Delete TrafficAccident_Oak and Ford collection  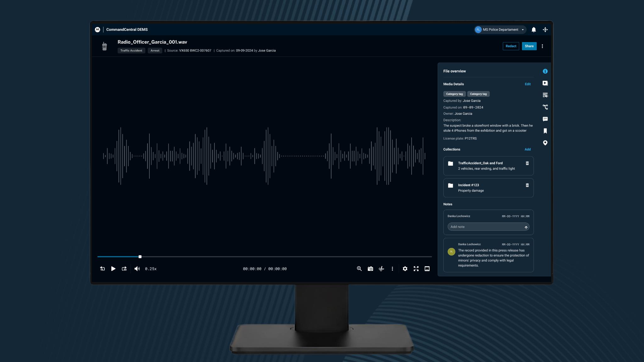527,163
